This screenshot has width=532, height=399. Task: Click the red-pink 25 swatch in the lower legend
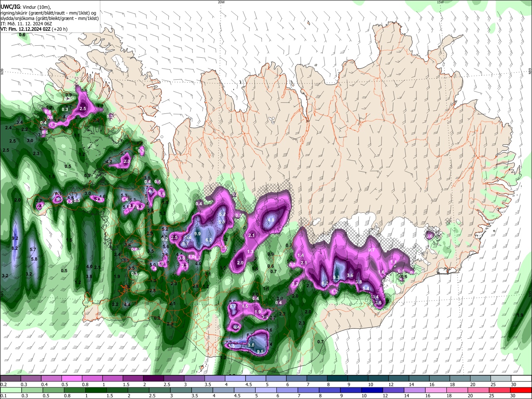pos(499,390)
